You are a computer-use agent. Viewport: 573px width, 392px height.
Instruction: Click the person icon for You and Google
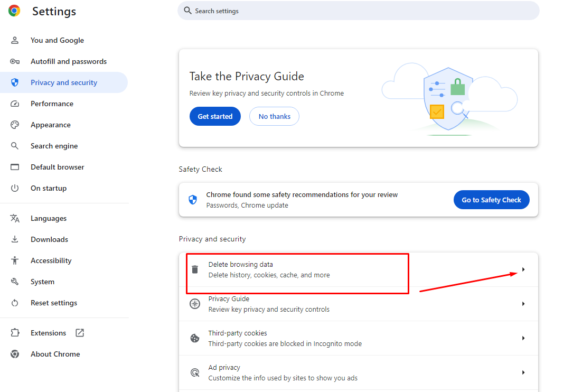15,40
